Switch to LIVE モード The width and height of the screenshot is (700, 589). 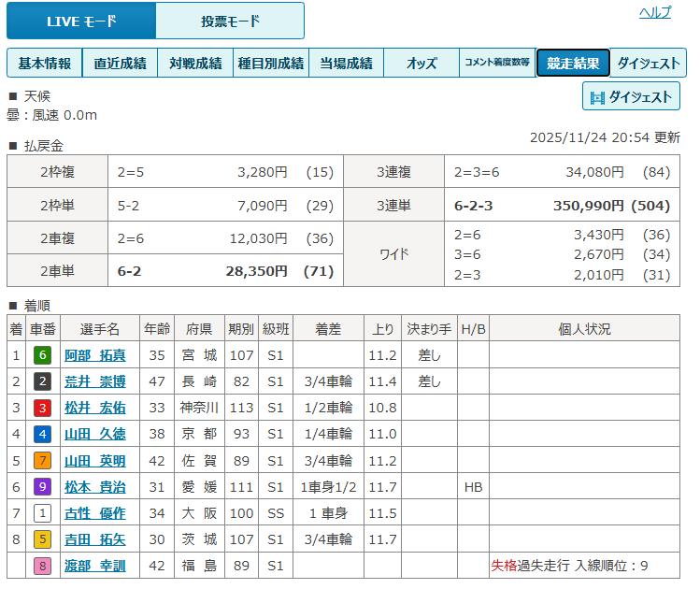tap(81, 21)
